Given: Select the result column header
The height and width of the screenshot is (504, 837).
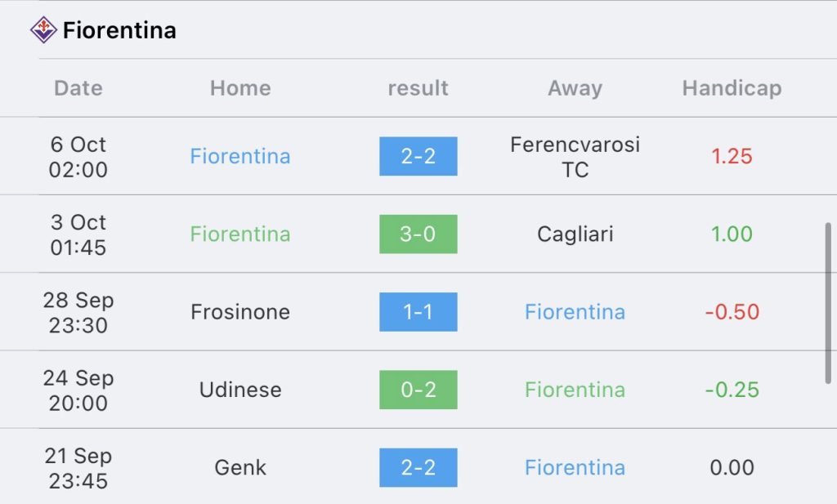Looking at the screenshot, I should [418, 88].
